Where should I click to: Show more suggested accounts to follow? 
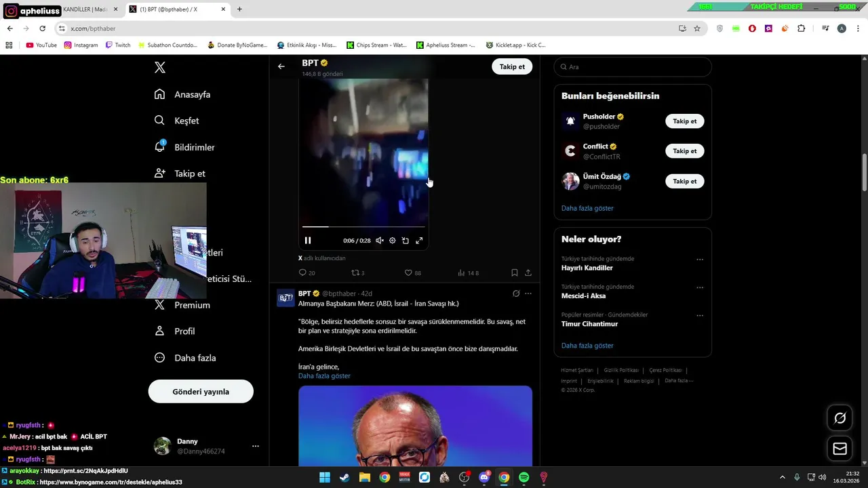[587, 208]
